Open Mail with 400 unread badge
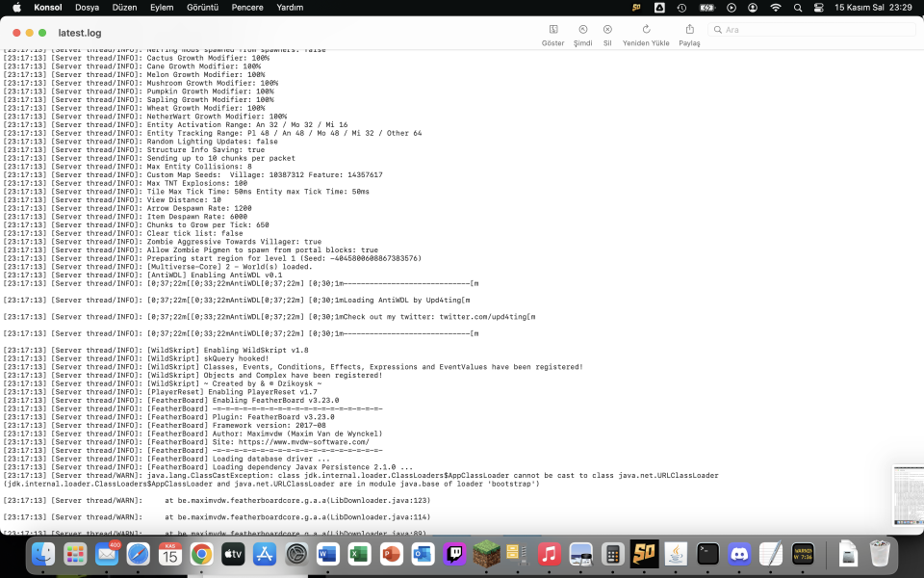The width and height of the screenshot is (924, 578). tap(107, 555)
